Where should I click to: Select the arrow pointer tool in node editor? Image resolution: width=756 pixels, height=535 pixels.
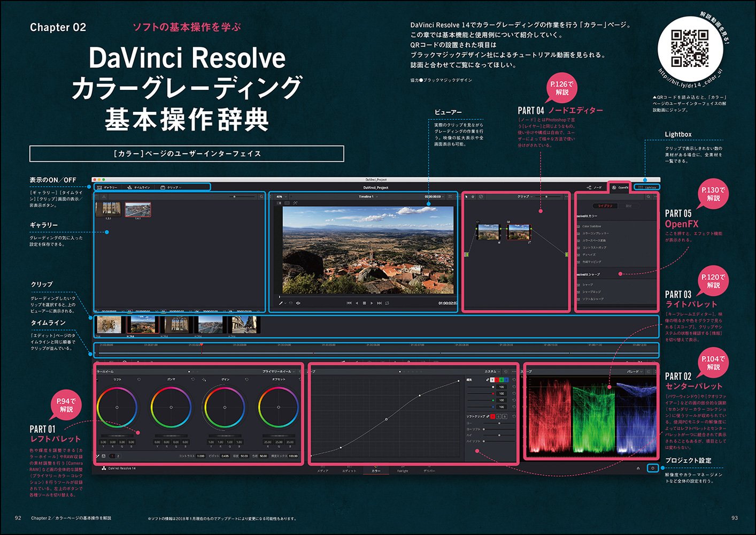point(467,197)
